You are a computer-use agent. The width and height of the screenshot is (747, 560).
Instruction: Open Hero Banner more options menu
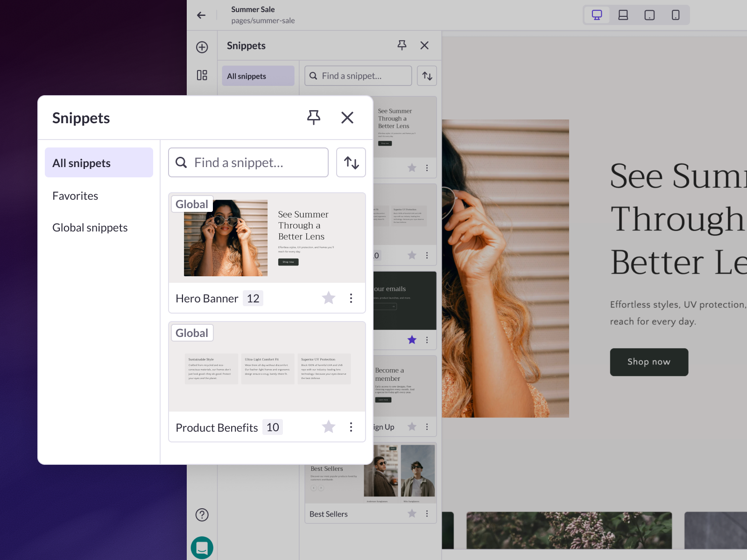click(351, 298)
